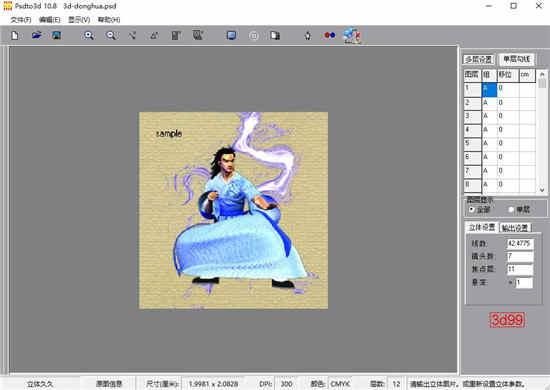Open the 显示(V) menu
Viewport: 550px width, 390px height.
click(79, 20)
